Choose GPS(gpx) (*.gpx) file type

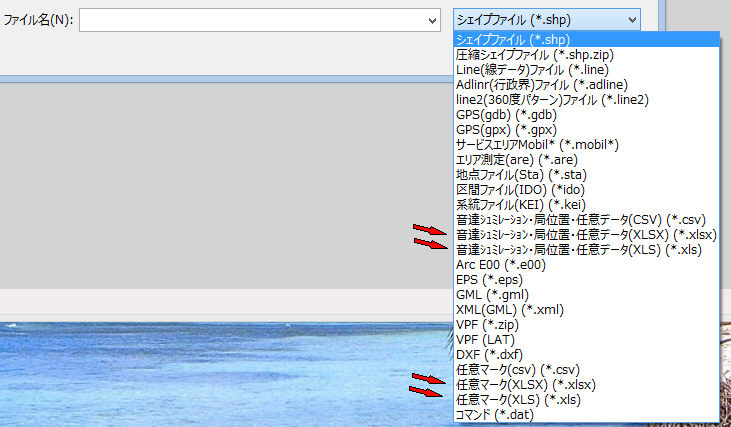[x=505, y=130]
